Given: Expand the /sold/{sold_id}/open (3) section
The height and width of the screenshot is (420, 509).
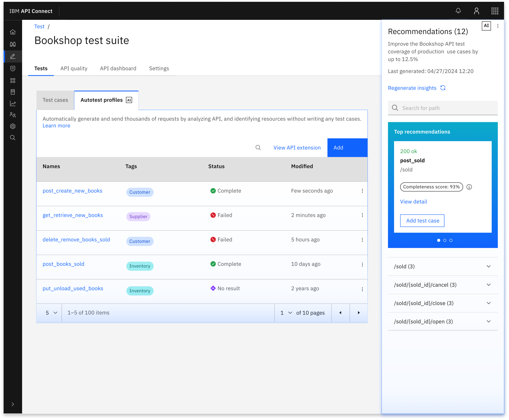Looking at the screenshot, I should (x=443, y=321).
